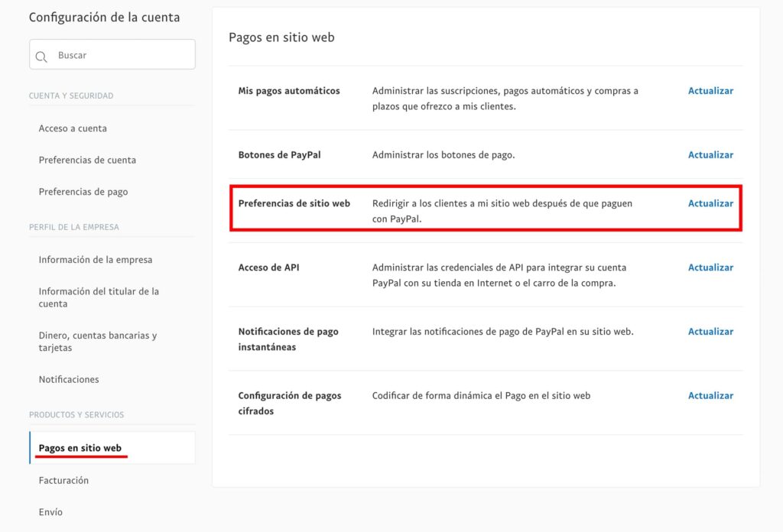783x532 pixels.
Task: Click the Acceso de API label
Action: [268, 268]
